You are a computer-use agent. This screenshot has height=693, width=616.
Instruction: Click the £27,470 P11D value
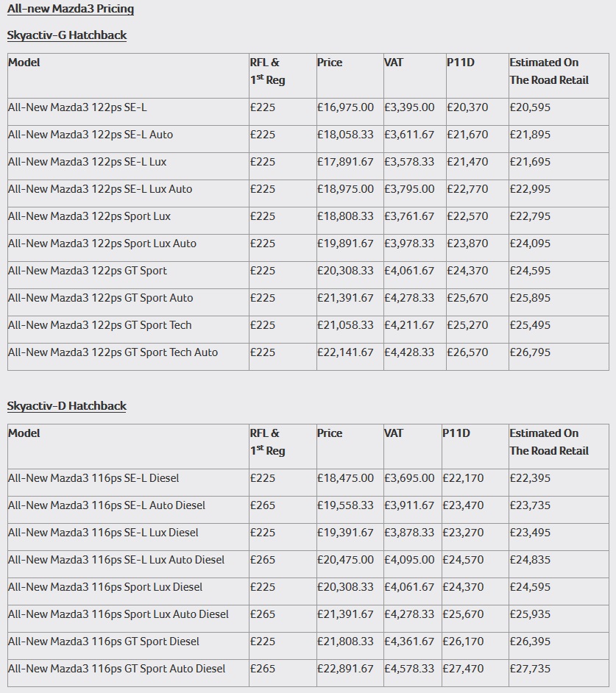coord(463,669)
